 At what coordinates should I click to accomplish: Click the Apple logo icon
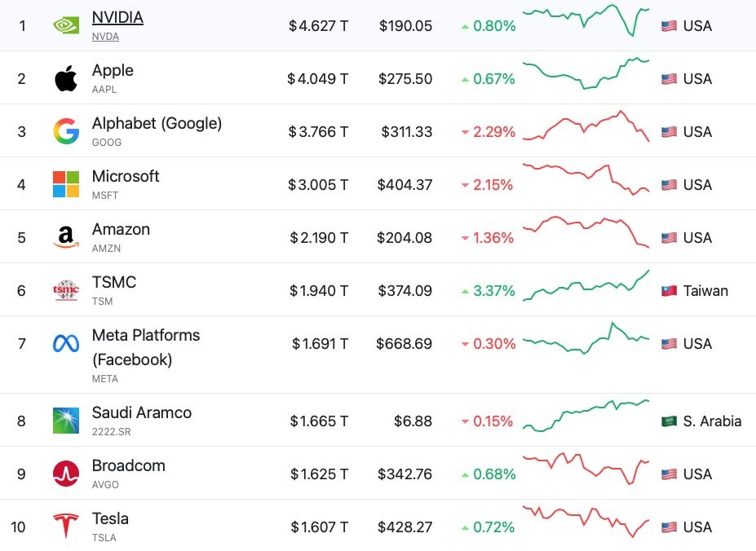[x=66, y=79]
